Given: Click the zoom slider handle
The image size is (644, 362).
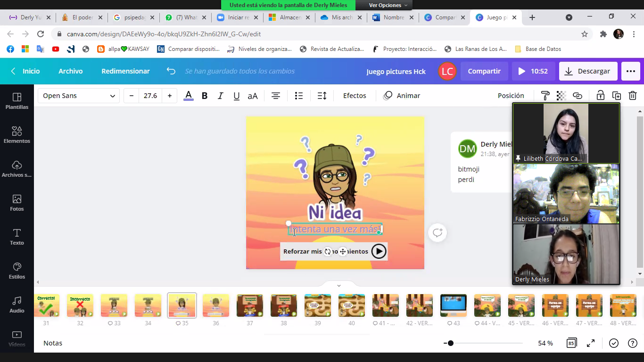Looking at the screenshot, I should [x=451, y=343].
